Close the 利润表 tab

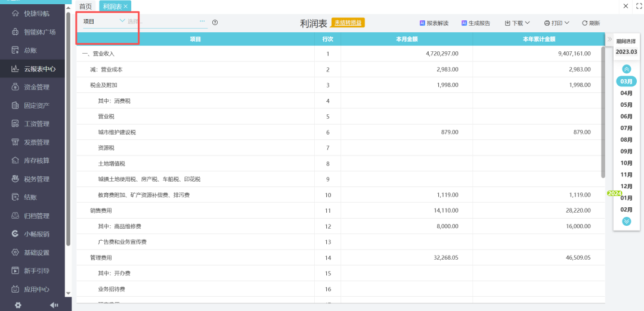coord(125,6)
